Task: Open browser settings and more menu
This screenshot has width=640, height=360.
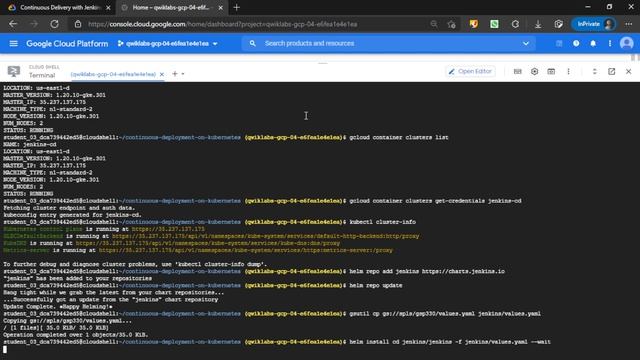Action: click(x=629, y=24)
